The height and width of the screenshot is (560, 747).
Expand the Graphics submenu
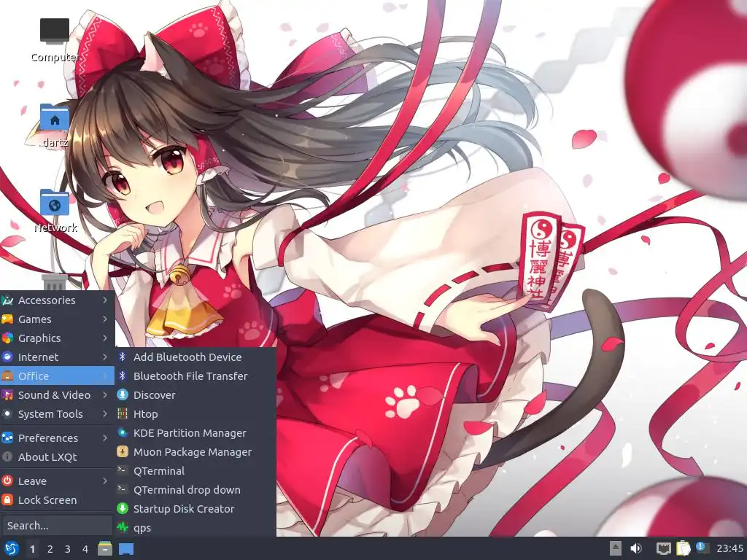tap(57, 338)
